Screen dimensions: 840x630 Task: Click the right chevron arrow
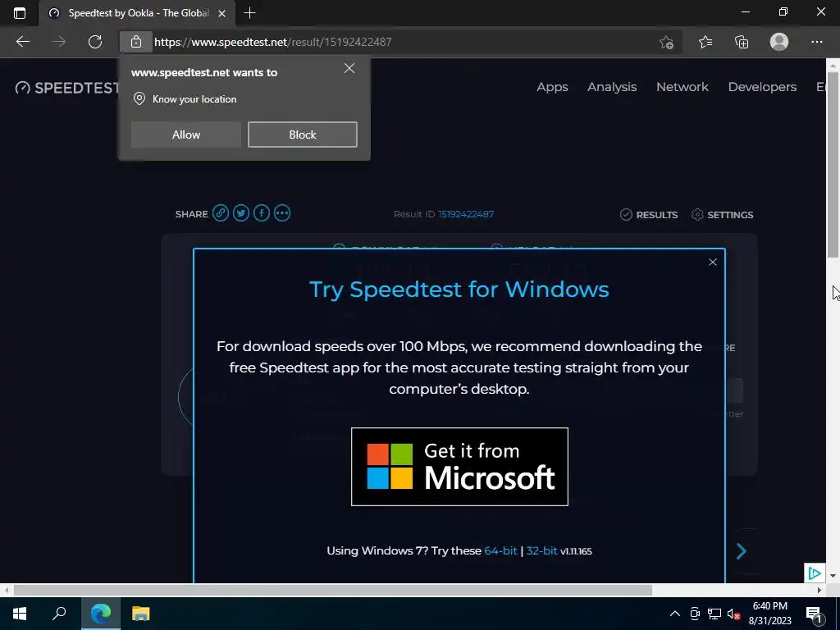pos(742,551)
